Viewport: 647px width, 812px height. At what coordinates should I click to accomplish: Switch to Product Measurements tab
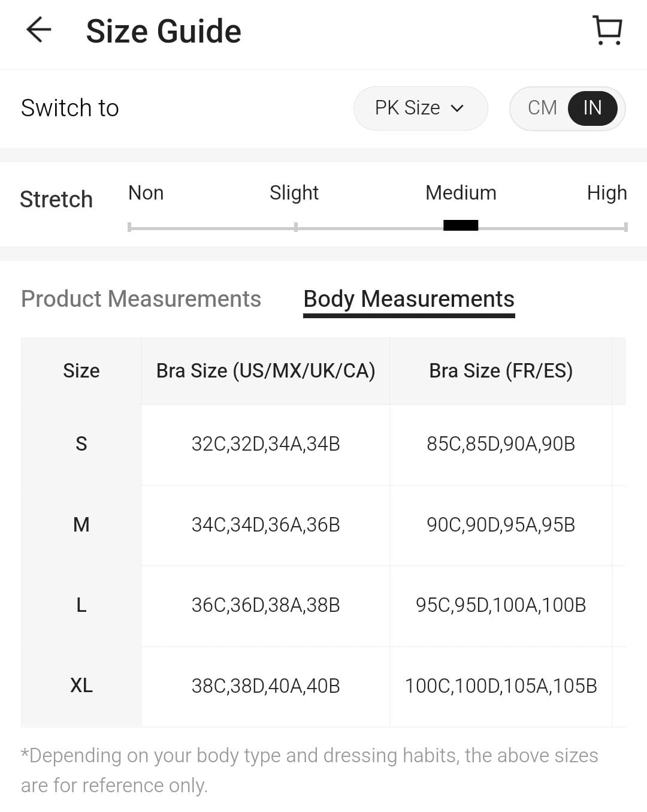[141, 298]
